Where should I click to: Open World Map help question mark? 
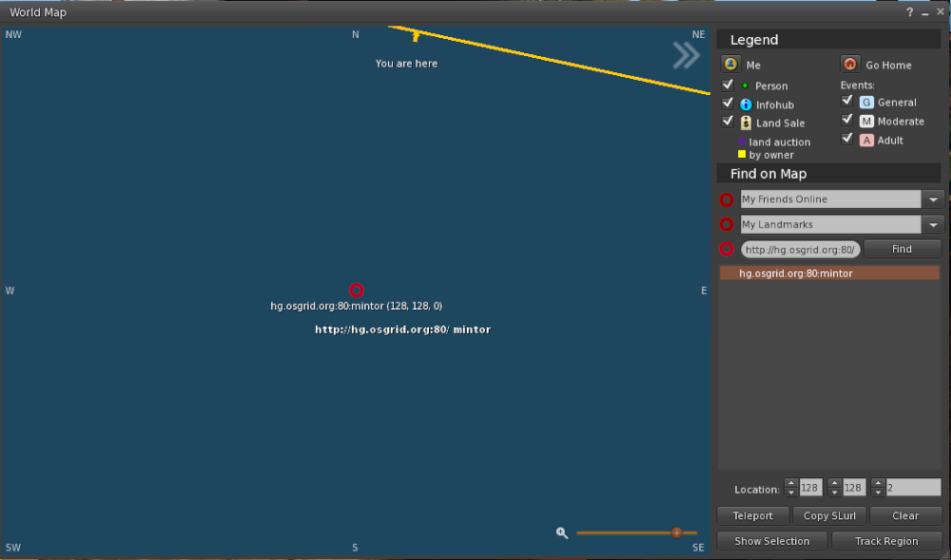[909, 12]
